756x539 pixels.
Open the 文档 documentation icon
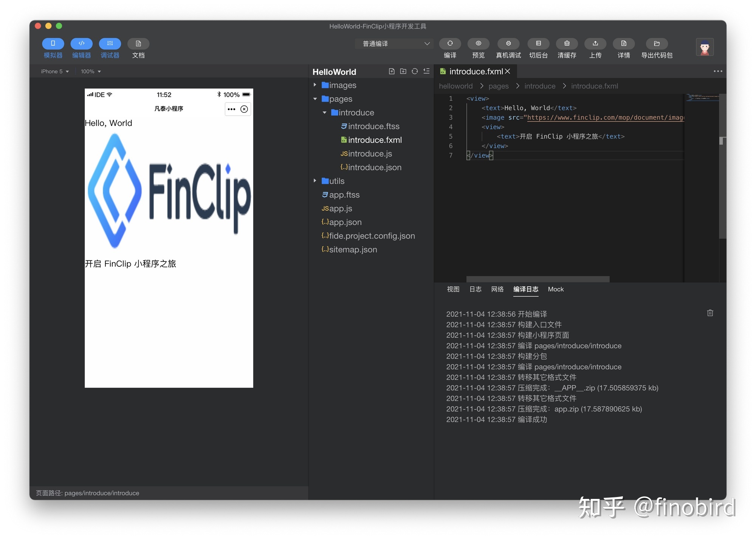(x=138, y=44)
